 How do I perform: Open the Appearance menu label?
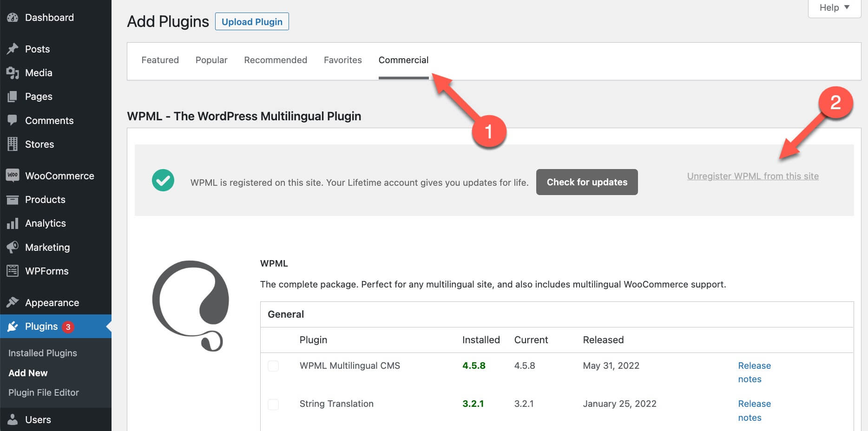tap(52, 303)
